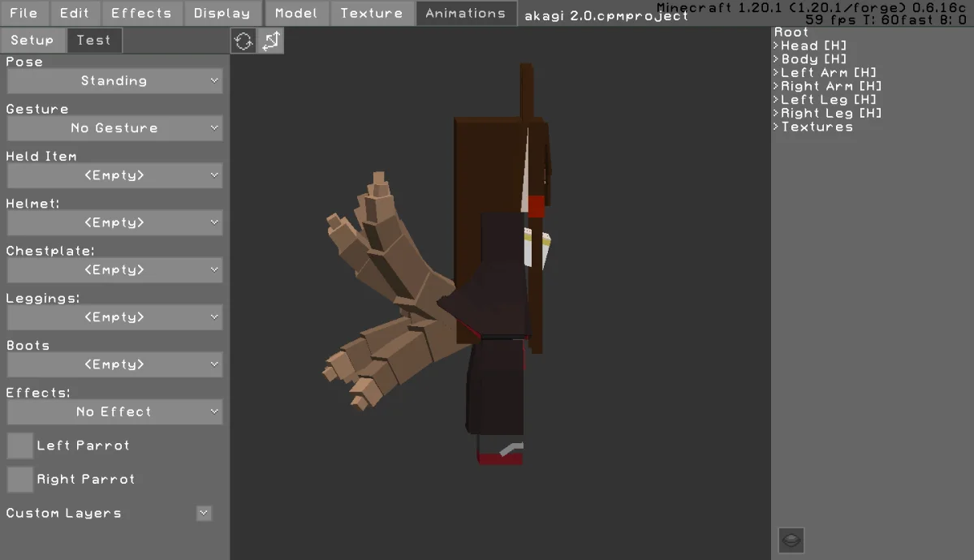Viewport: 974px width, 560px height.
Task: Open the Held Item dropdown
Action: [x=114, y=174]
